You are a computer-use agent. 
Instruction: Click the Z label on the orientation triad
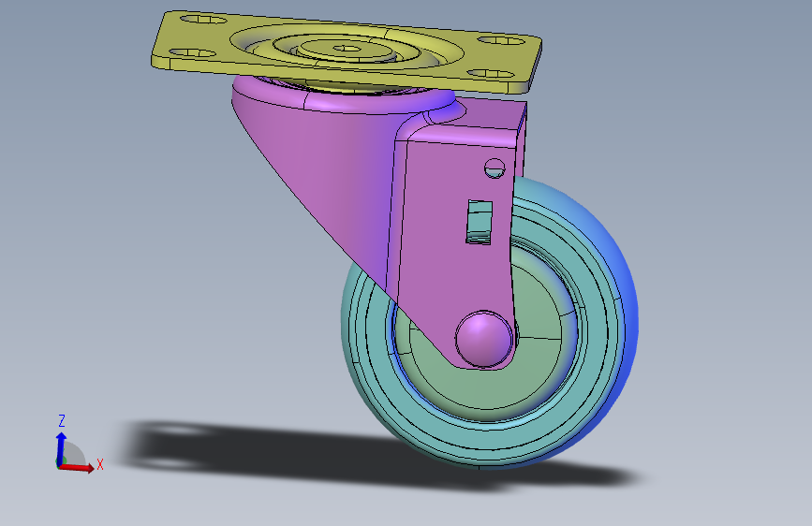[x=62, y=420]
